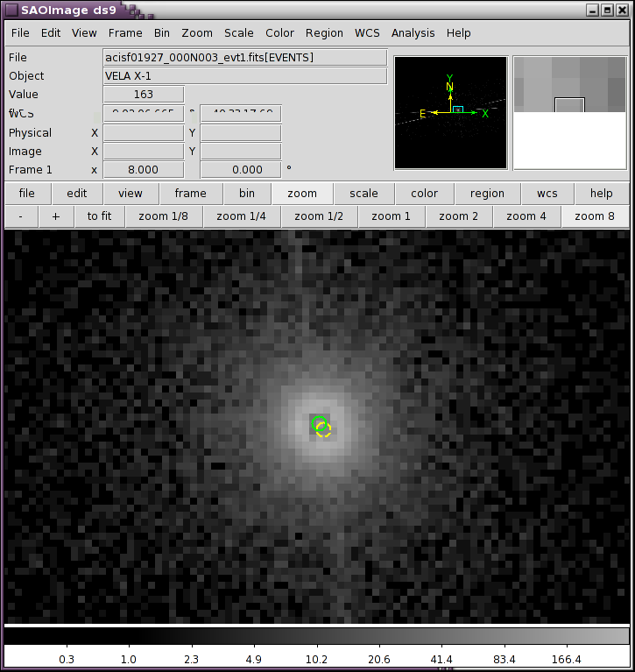Open the File menu
This screenshot has width=635, height=672.
(x=20, y=33)
